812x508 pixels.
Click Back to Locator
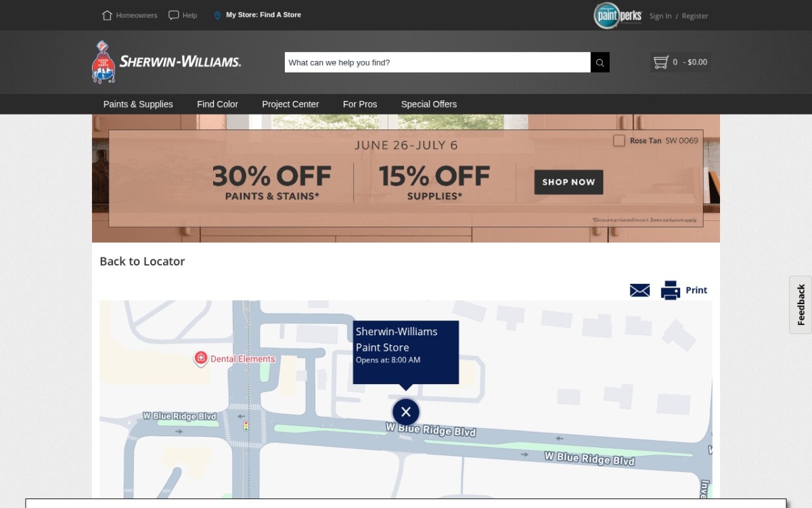point(142,261)
